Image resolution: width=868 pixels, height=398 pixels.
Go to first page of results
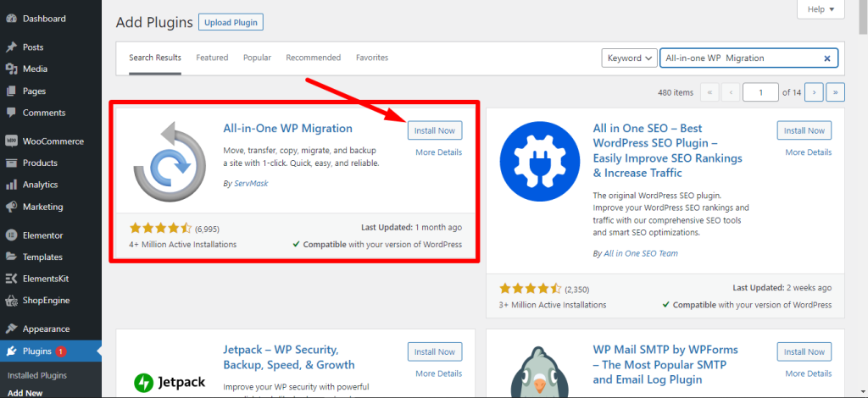[709, 92]
